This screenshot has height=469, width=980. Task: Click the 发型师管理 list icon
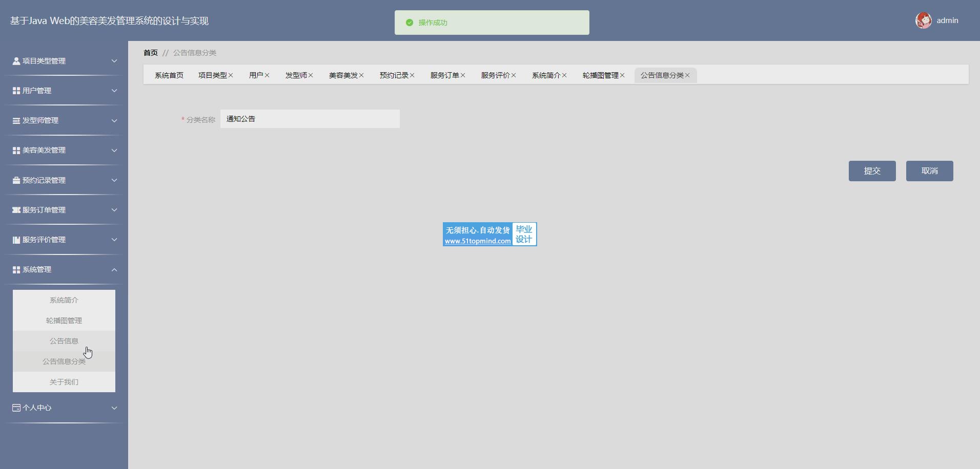click(16, 120)
